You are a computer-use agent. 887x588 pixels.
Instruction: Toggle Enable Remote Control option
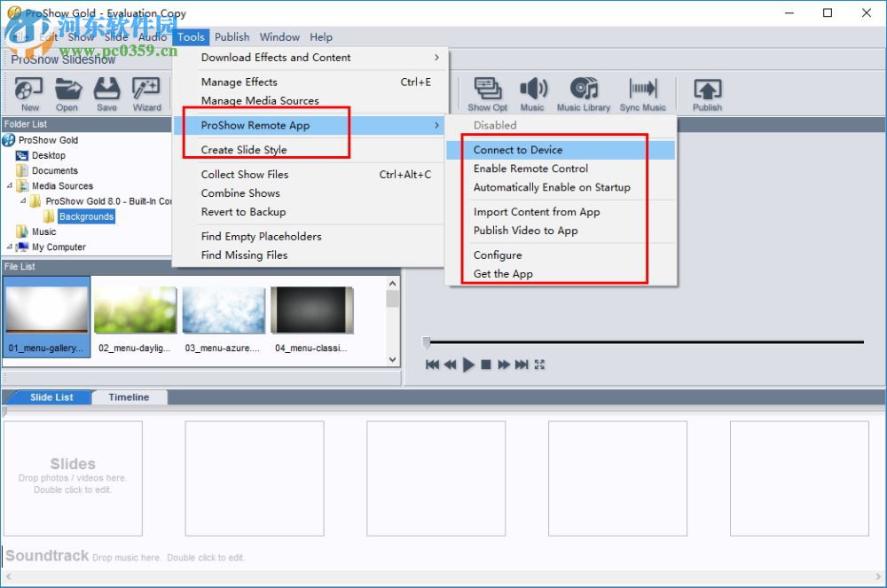tap(530, 169)
